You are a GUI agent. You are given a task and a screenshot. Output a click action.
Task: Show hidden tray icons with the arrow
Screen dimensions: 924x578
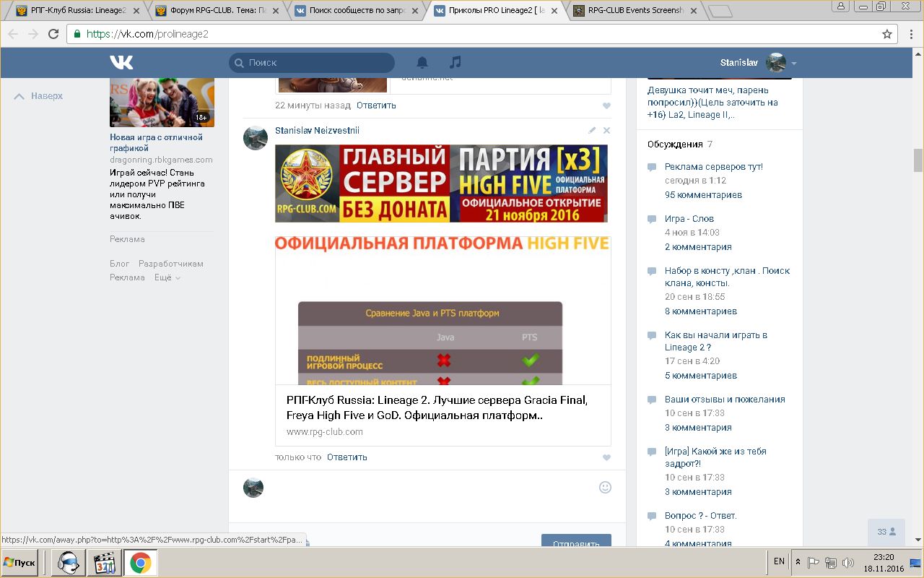798,562
